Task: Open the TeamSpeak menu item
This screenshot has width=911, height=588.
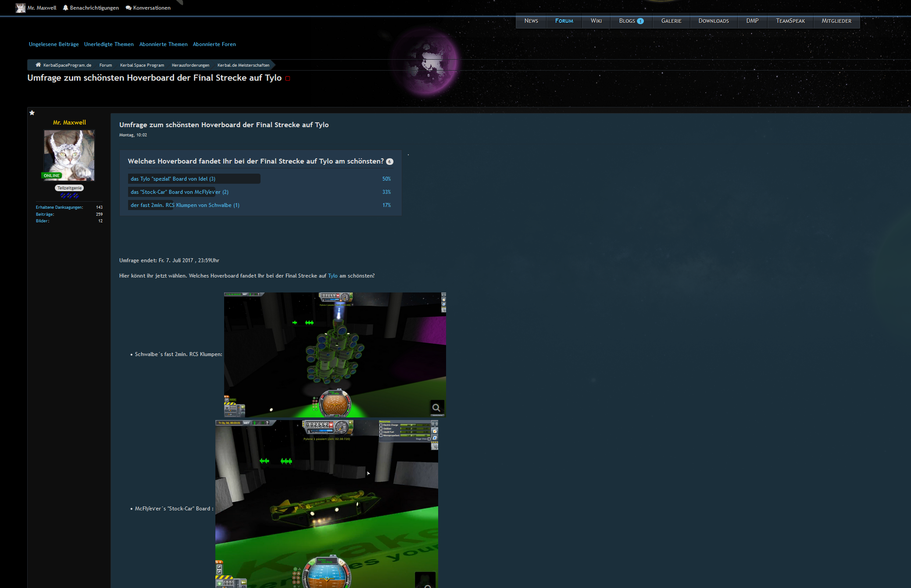Action: 790,21
